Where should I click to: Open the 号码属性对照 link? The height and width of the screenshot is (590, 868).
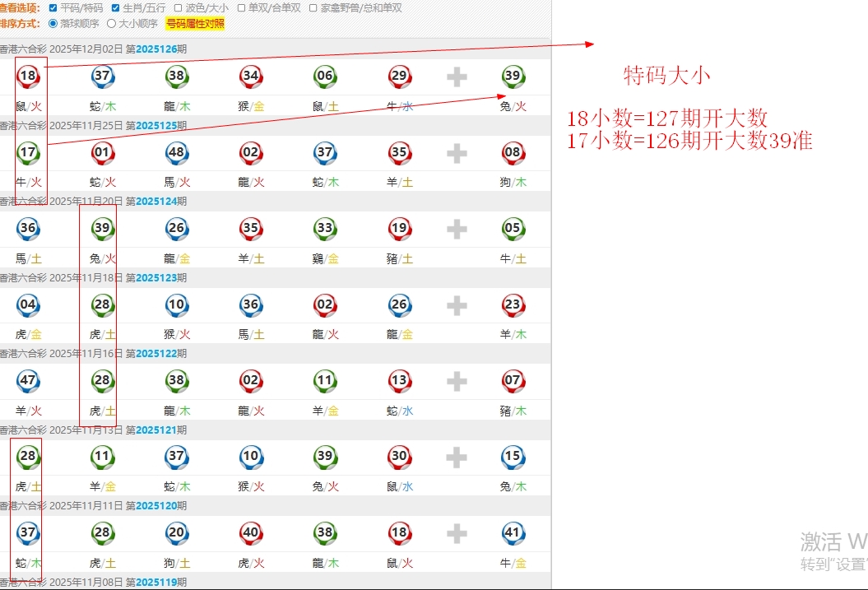click(195, 24)
